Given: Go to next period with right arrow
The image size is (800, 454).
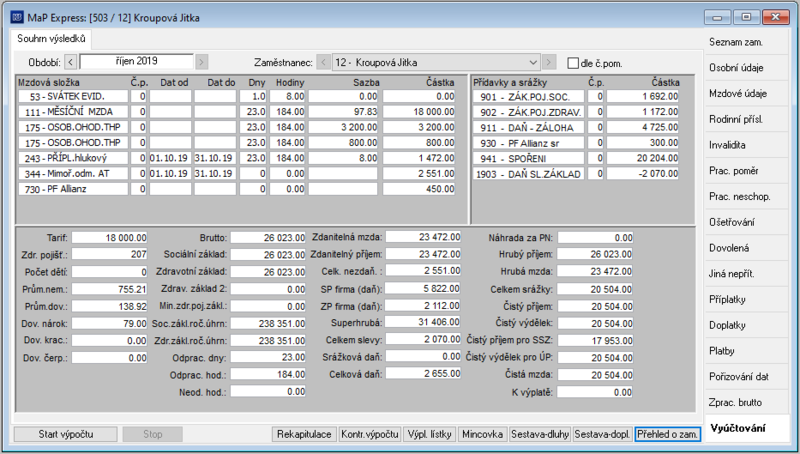Looking at the screenshot, I should pyautogui.click(x=202, y=62).
